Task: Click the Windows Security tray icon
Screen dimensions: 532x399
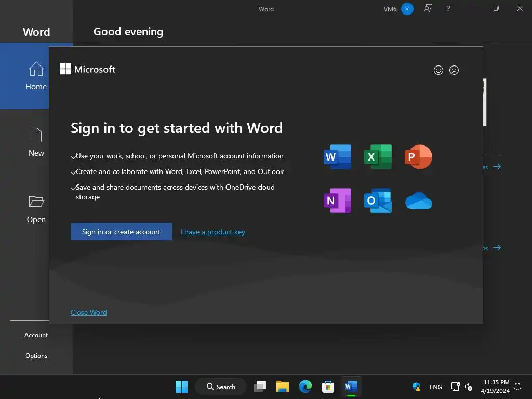Action: click(416, 387)
